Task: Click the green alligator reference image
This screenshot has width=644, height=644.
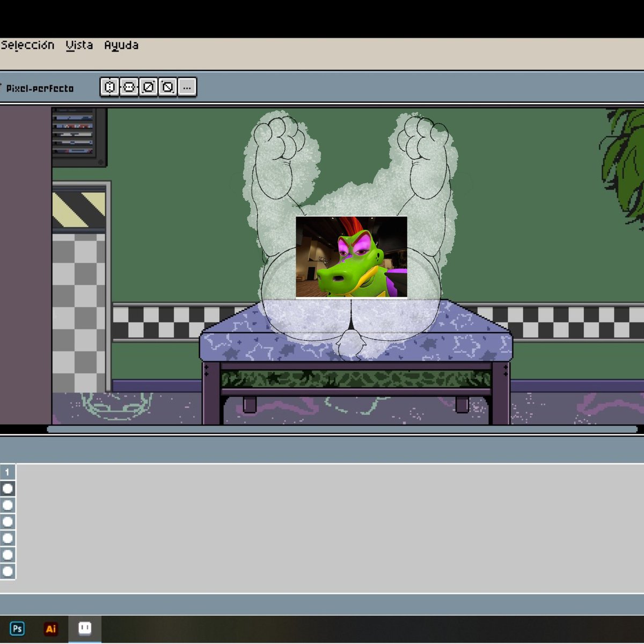Action: (352, 257)
